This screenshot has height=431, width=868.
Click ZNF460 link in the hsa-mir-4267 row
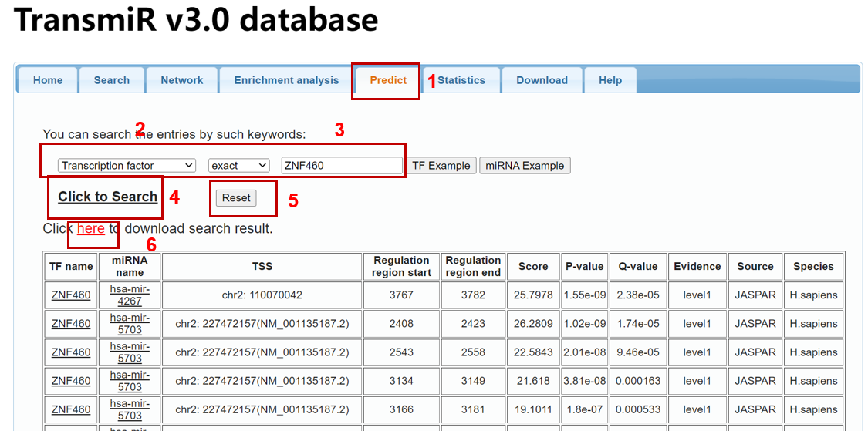[71, 295]
